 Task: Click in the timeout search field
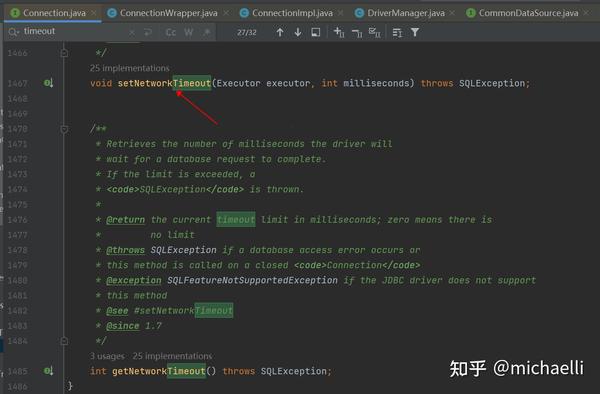click(73, 32)
